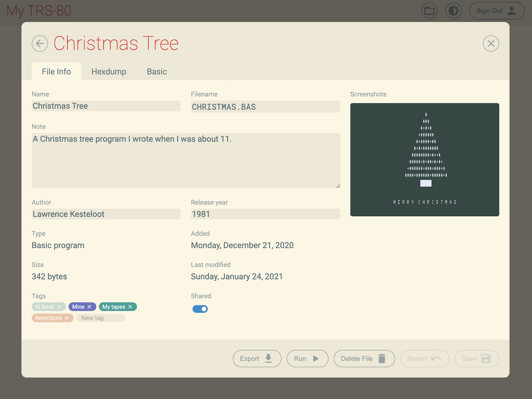Click the New tag input field
The image size is (532, 399).
(x=100, y=318)
